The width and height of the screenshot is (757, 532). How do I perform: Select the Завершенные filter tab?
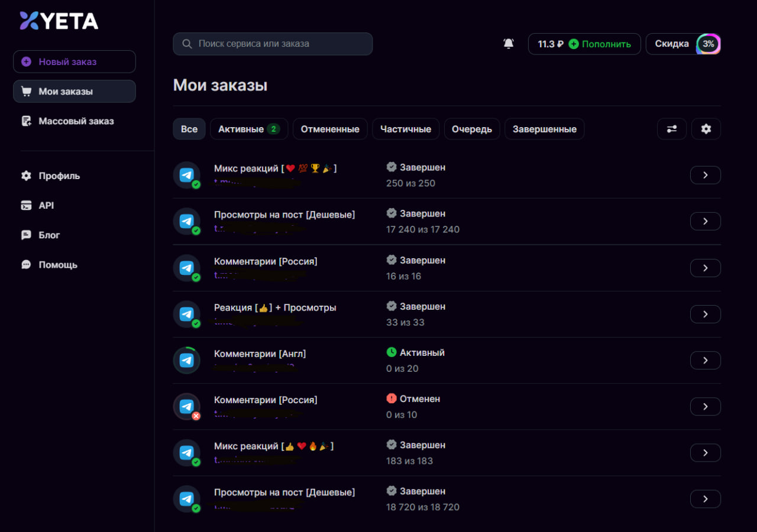(544, 129)
